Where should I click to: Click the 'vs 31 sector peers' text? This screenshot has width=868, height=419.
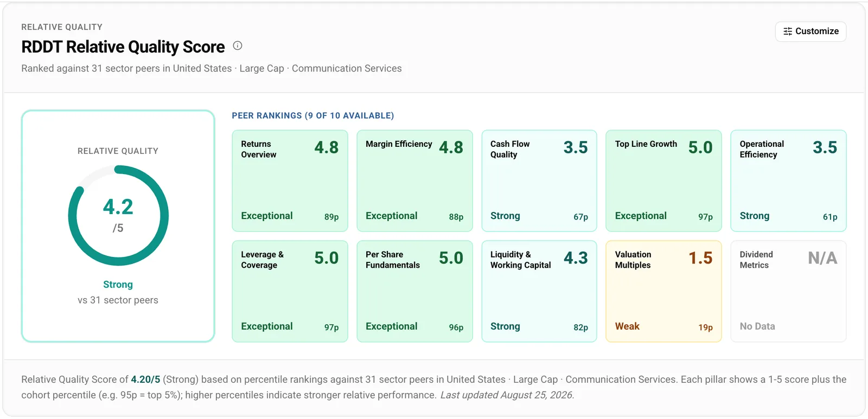[118, 300]
